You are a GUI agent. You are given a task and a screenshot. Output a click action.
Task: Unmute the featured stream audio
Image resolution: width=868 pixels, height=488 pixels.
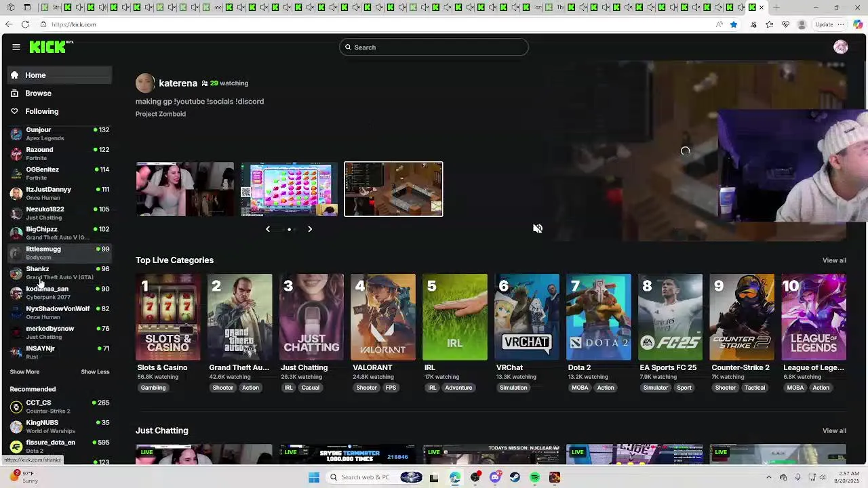tap(538, 229)
